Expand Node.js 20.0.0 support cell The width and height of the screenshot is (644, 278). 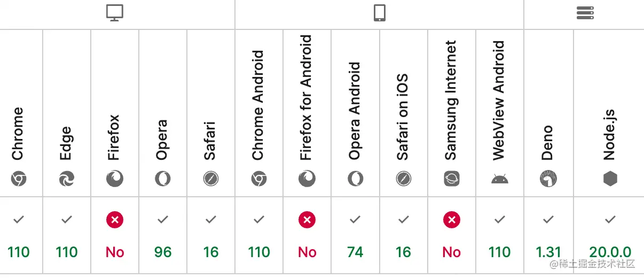[609, 235]
